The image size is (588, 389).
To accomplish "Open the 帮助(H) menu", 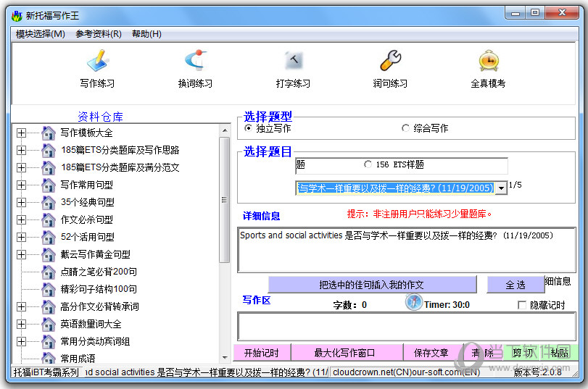I will (x=146, y=34).
